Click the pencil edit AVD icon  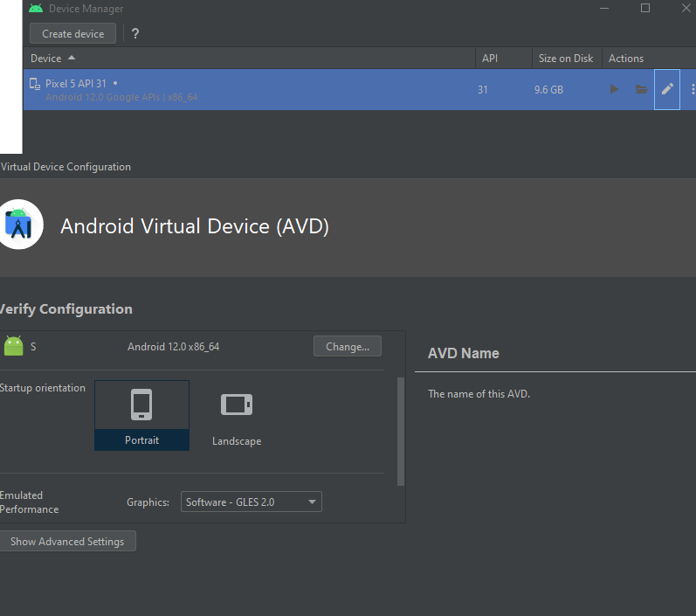[667, 89]
